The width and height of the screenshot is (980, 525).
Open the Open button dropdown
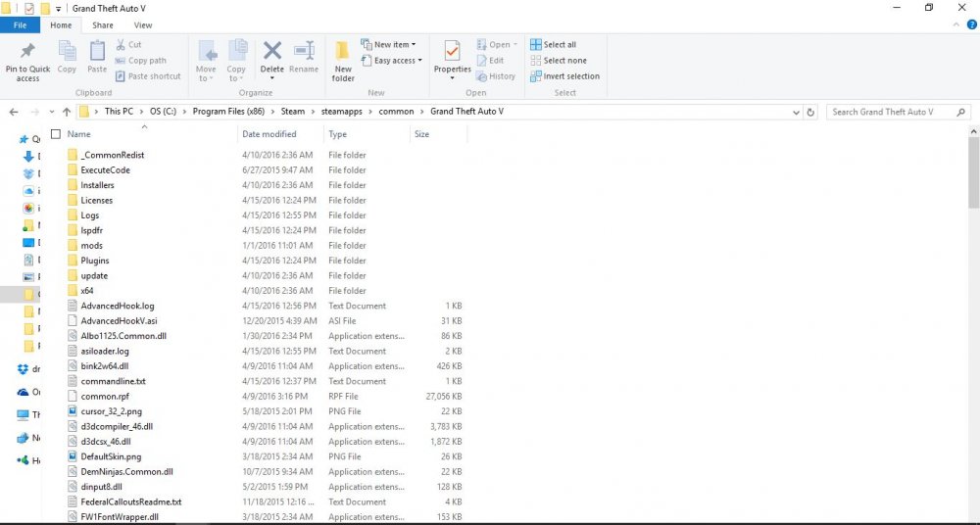point(515,44)
